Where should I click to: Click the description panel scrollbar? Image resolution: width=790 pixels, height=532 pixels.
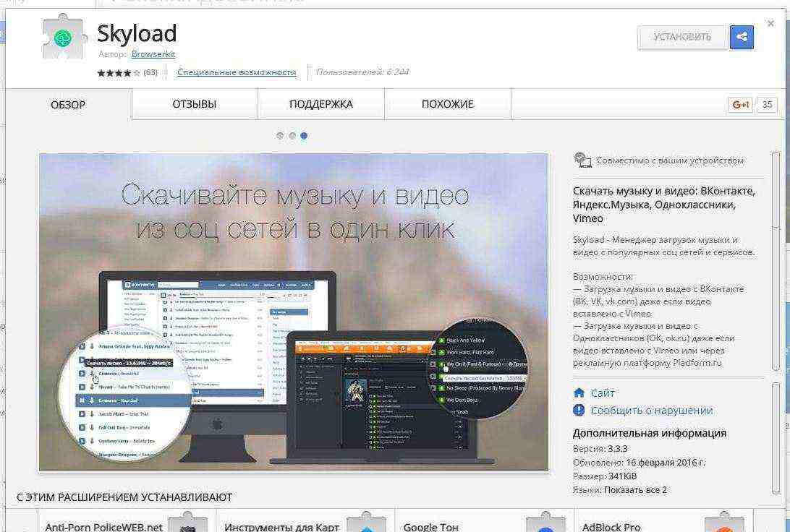coord(776,261)
